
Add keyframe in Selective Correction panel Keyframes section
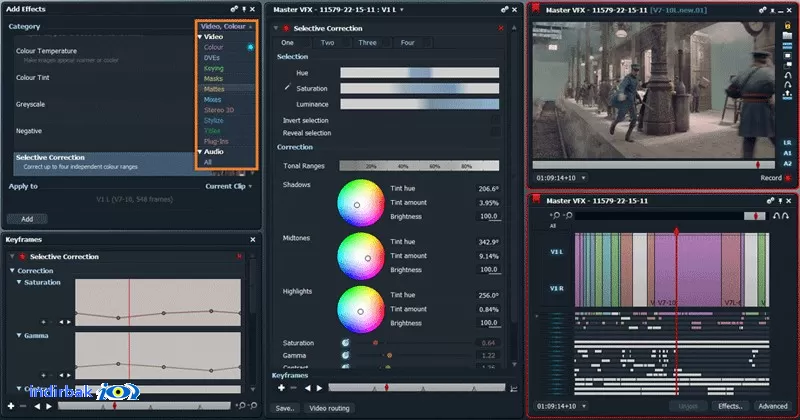[x=281, y=388]
